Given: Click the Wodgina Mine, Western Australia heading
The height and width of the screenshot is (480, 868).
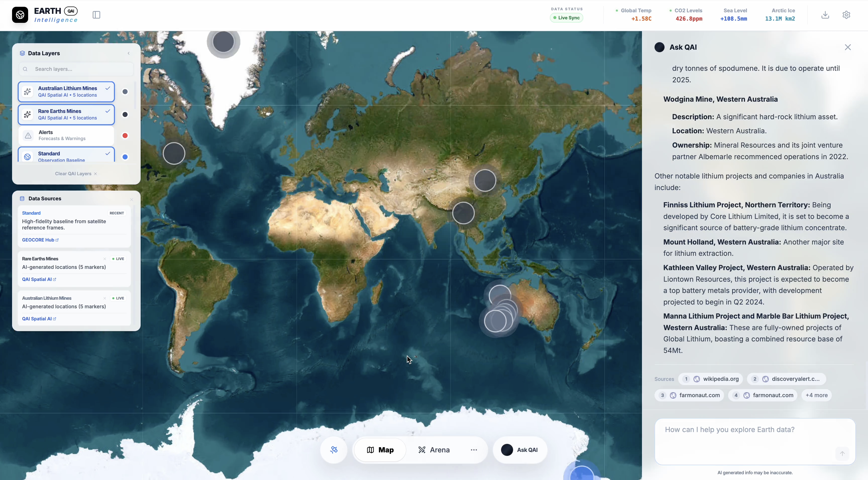Looking at the screenshot, I should pyautogui.click(x=720, y=99).
